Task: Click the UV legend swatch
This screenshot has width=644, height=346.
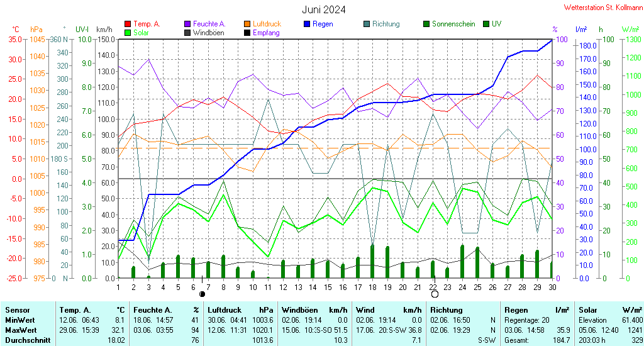Action: pyautogui.click(x=486, y=25)
